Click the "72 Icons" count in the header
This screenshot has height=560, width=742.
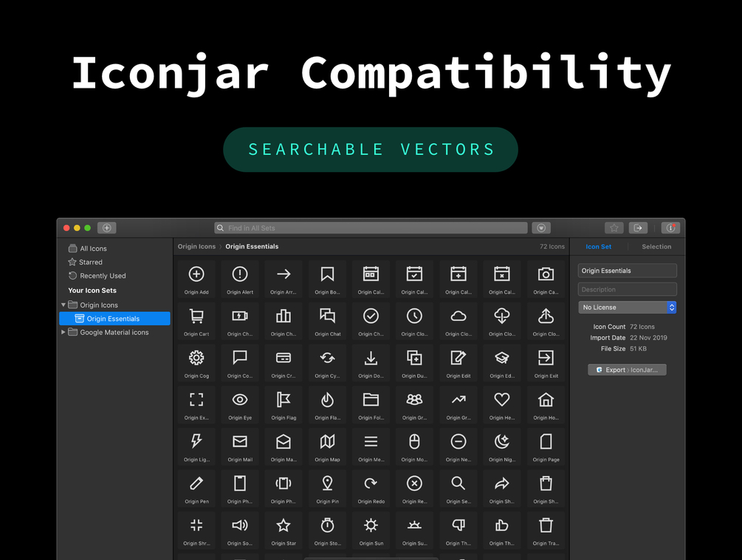click(x=552, y=246)
